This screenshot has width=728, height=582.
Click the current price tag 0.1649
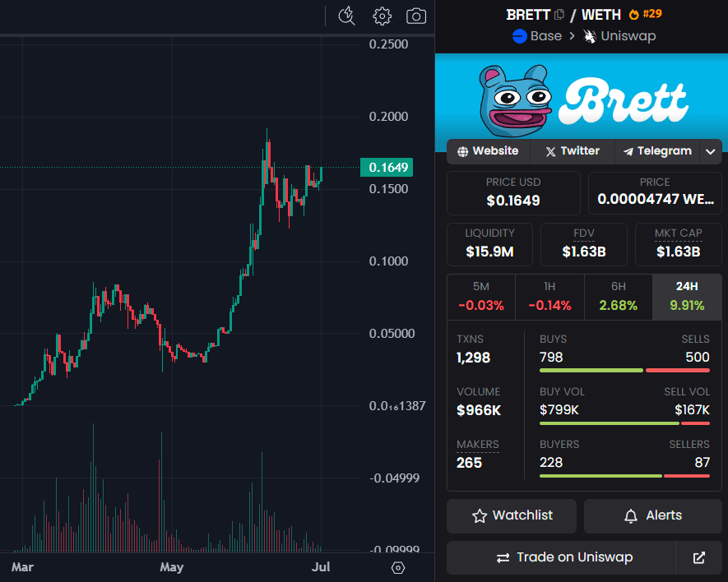pyautogui.click(x=387, y=168)
